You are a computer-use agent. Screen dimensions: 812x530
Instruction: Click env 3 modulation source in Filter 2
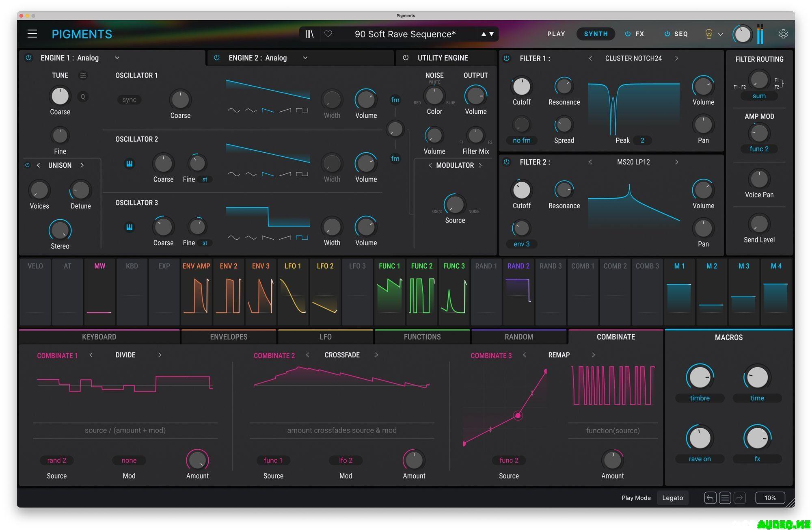[x=522, y=244]
